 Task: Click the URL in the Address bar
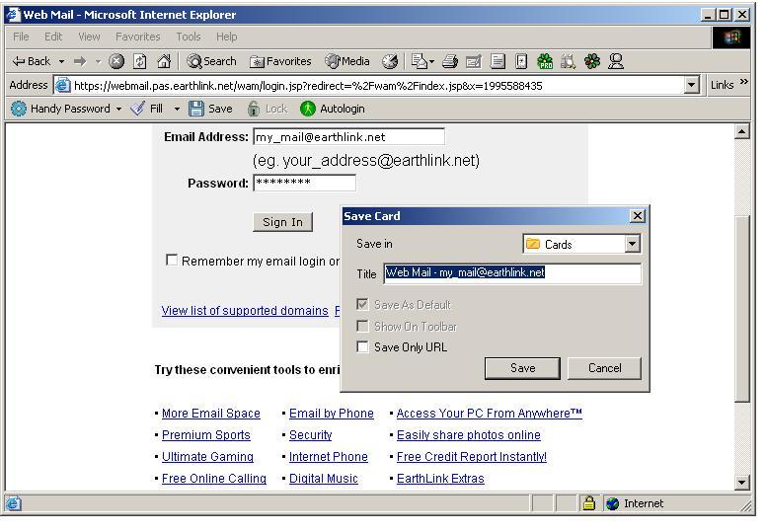(308, 86)
